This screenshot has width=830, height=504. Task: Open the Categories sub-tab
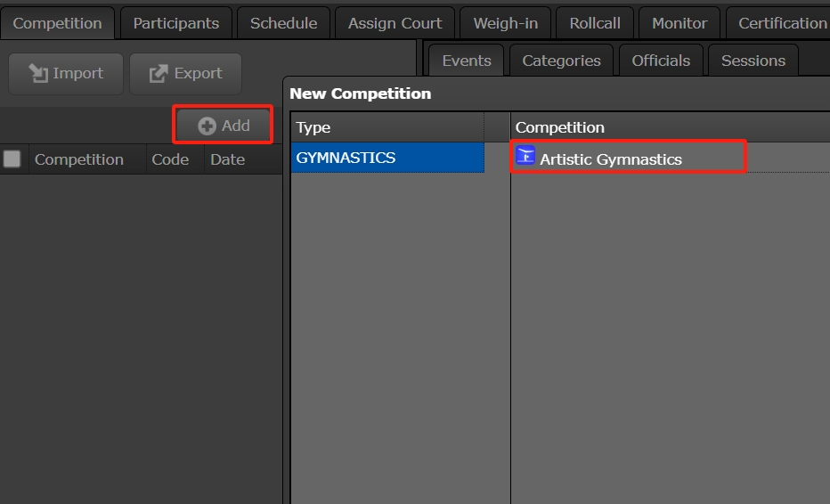coord(561,61)
